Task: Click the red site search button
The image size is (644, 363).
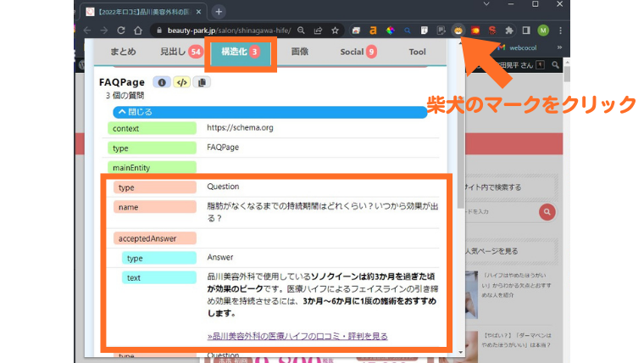Action: [x=547, y=212]
